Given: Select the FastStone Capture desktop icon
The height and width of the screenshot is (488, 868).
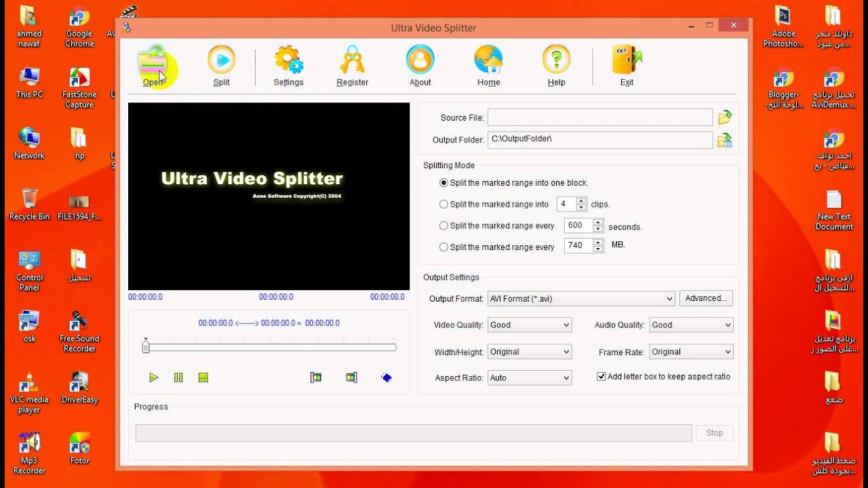Looking at the screenshot, I should [79, 88].
